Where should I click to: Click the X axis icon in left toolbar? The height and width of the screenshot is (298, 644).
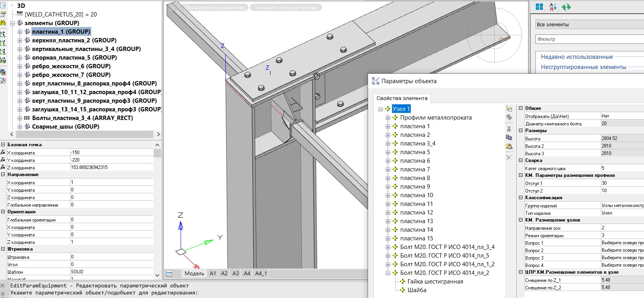pos(3,35)
